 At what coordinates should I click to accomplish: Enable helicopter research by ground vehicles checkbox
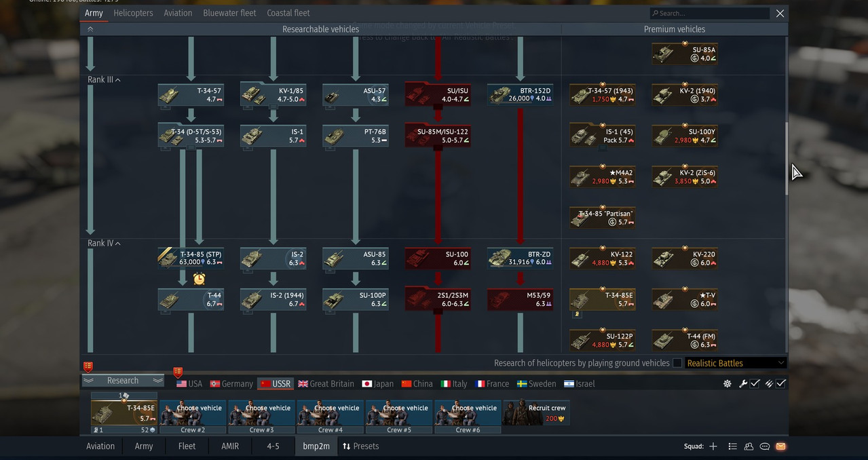click(x=677, y=363)
